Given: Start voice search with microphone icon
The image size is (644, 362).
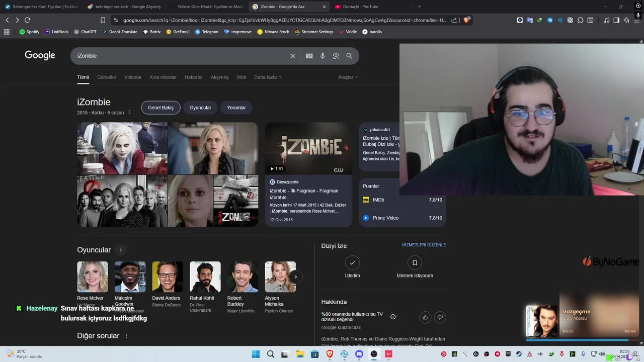Looking at the screenshot, I should (x=323, y=56).
